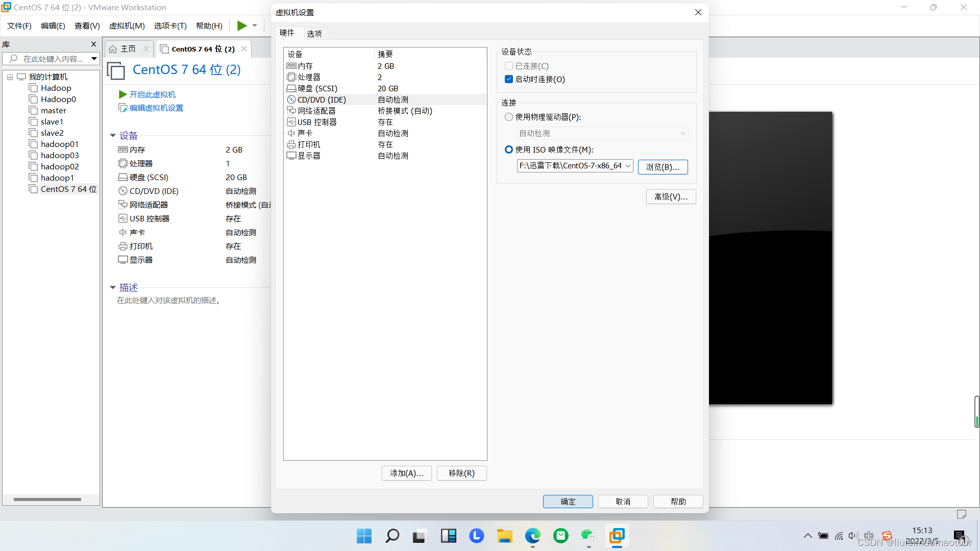Open the ISO file path dropdown
Image resolution: width=980 pixels, height=551 pixels.
coord(629,166)
